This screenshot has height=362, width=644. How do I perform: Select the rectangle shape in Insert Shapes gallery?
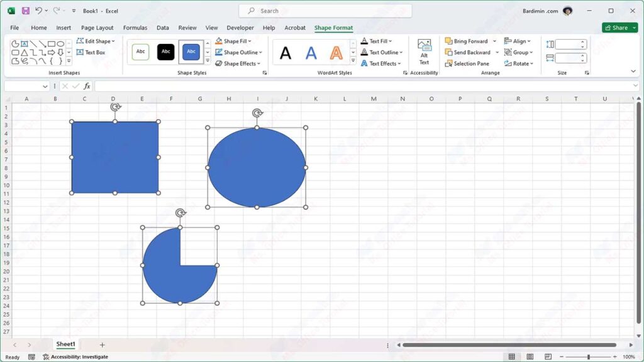50,44
